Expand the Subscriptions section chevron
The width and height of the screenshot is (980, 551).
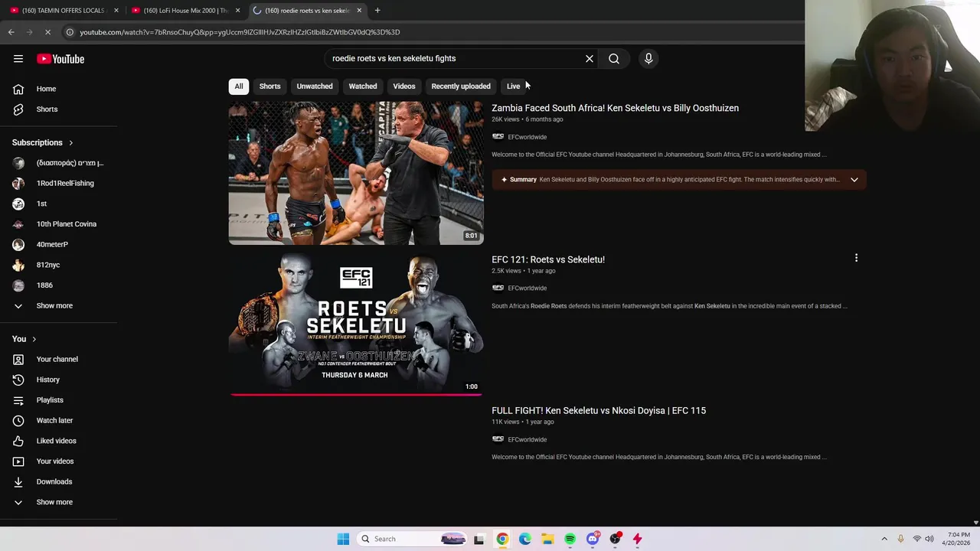pyautogui.click(x=70, y=142)
